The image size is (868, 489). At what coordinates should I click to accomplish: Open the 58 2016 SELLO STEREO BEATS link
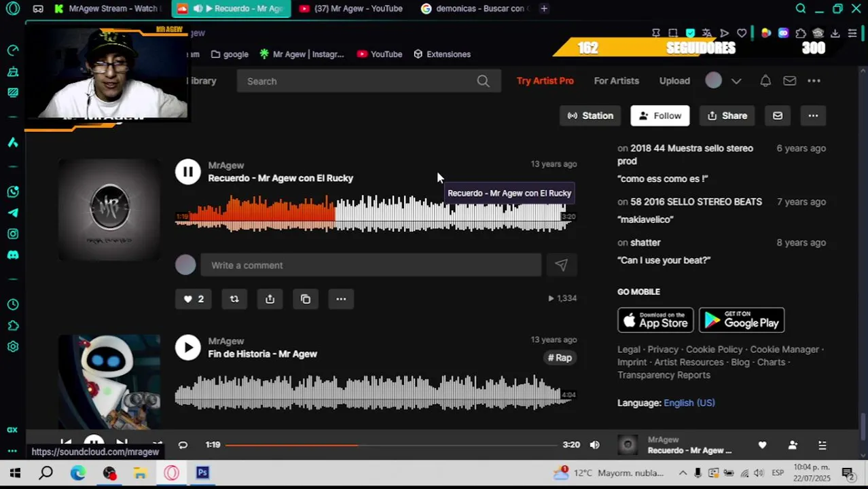[696, 202]
